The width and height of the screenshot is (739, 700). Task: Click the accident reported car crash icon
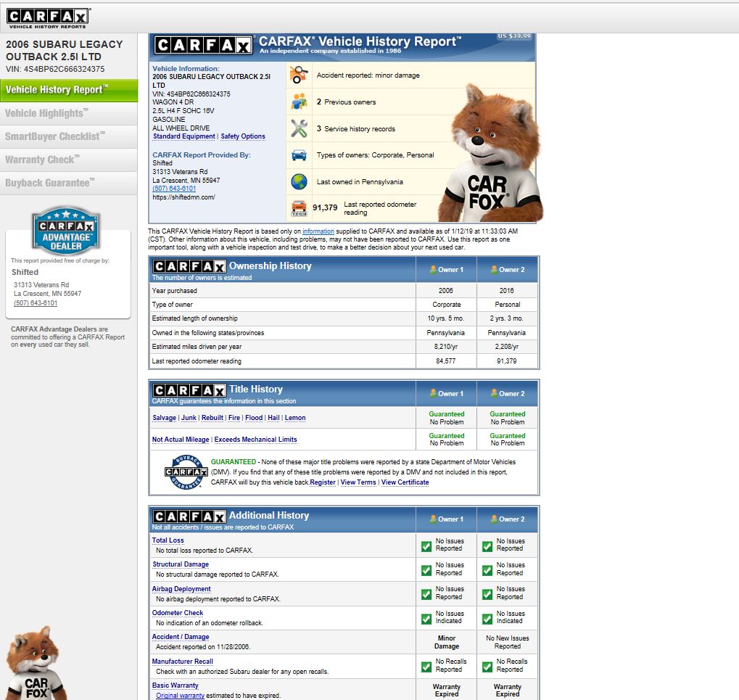299,75
